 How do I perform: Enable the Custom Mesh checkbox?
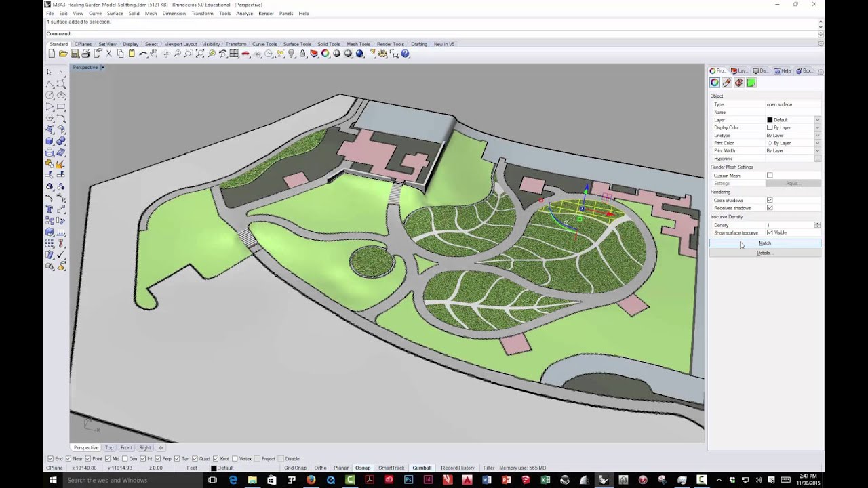pyautogui.click(x=770, y=176)
